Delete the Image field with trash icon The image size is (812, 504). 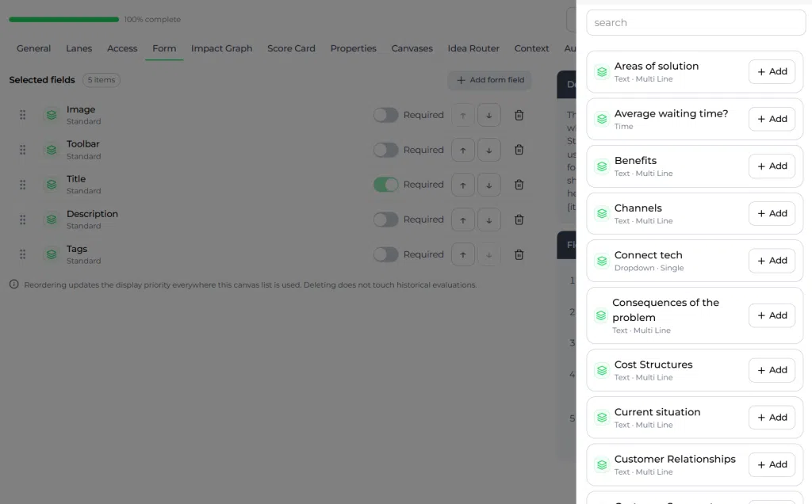click(x=519, y=115)
